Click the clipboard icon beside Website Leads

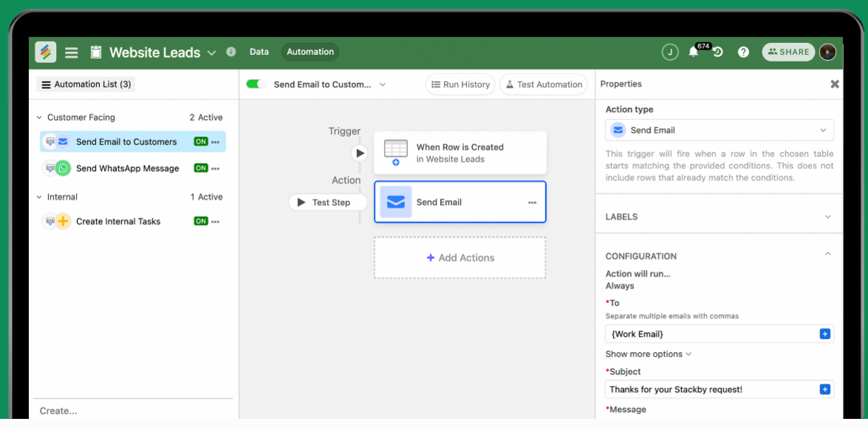[96, 52]
